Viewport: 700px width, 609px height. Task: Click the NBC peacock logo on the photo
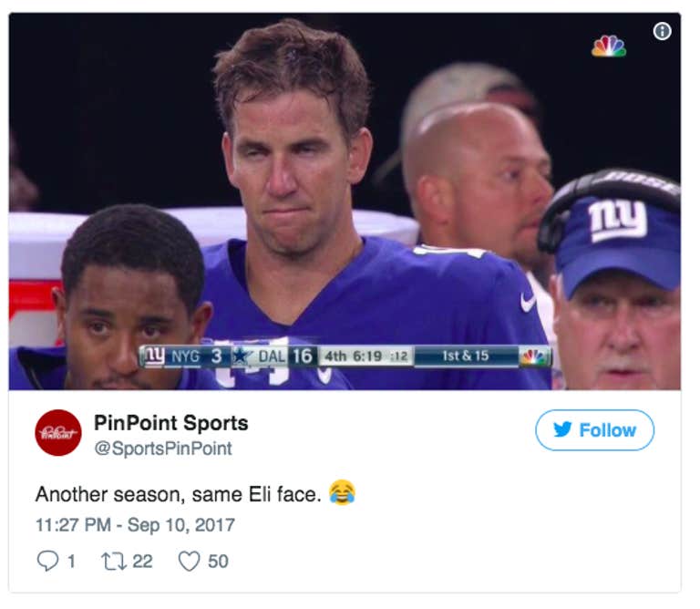(x=609, y=46)
